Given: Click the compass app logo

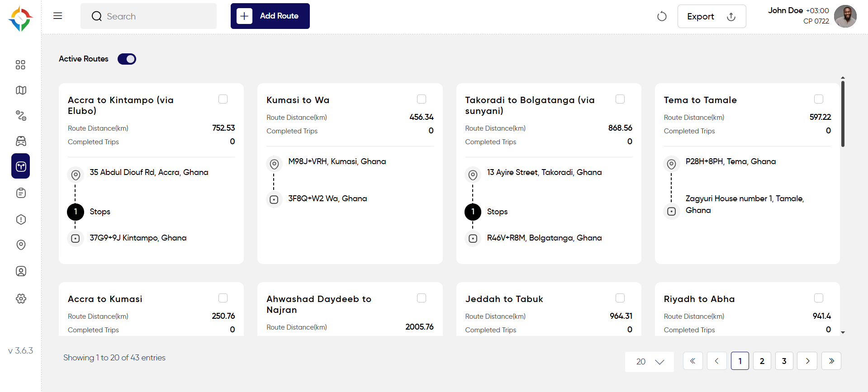Looking at the screenshot, I should click(20, 19).
